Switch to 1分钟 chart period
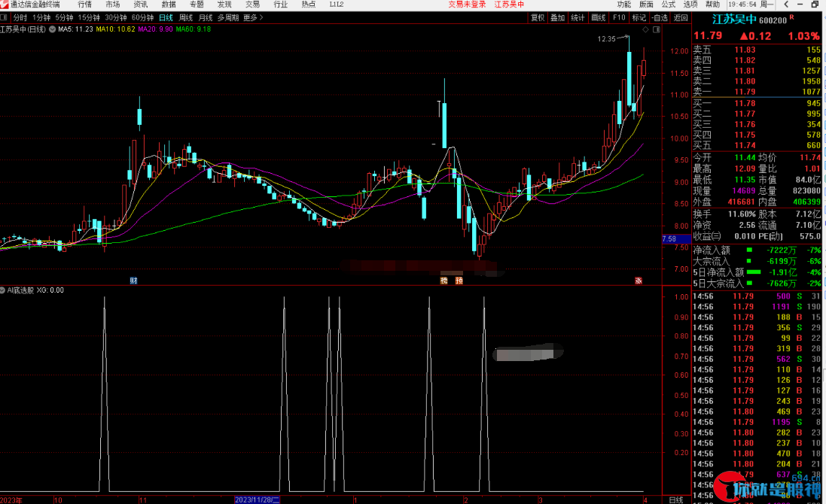 [x=41, y=18]
